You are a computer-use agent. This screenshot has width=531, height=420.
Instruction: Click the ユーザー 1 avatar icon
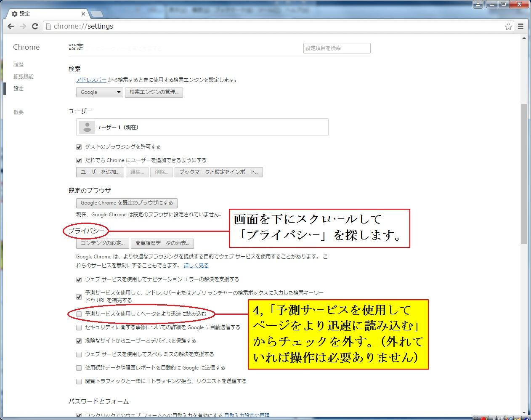(x=87, y=127)
